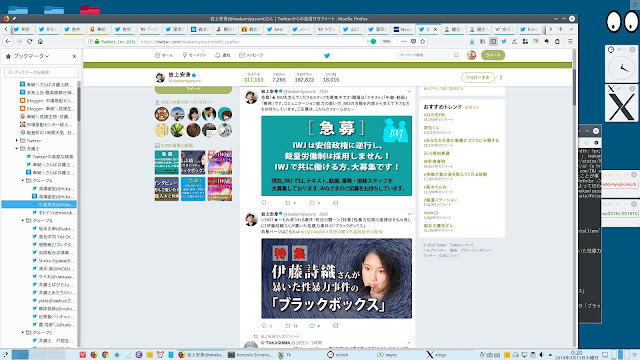Reply to the first tweet

[x=264, y=202]
